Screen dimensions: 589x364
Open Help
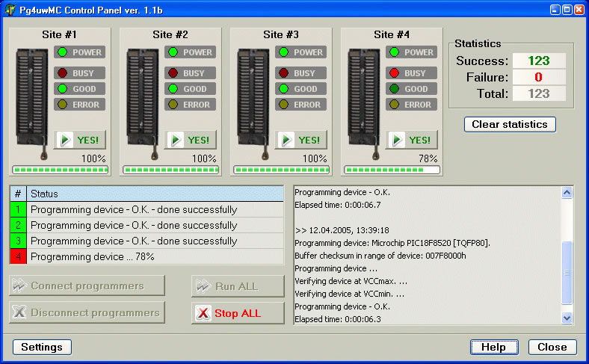[x=494, y=347]
